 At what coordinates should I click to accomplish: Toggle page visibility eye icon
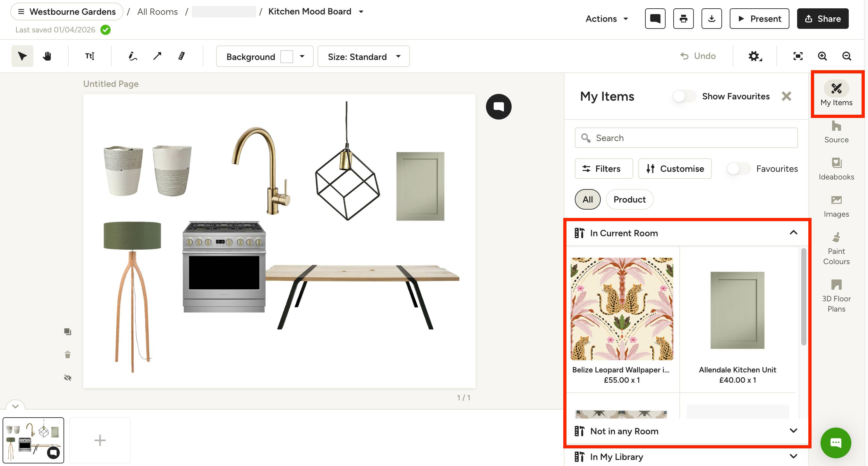coord(68,378)
